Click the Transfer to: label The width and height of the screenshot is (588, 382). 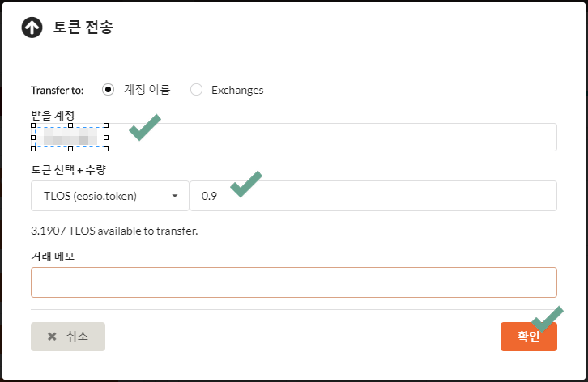pyautogui.click(x=57, y=90)
